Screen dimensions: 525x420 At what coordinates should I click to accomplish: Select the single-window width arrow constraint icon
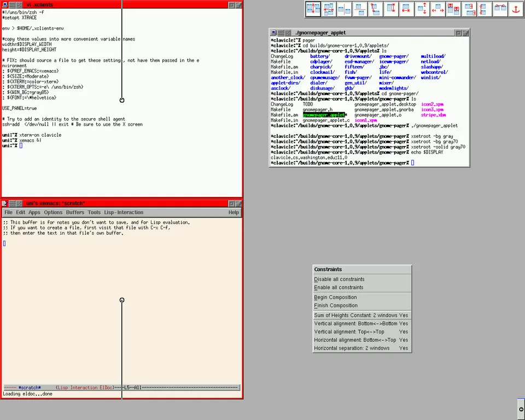[406, 9]
